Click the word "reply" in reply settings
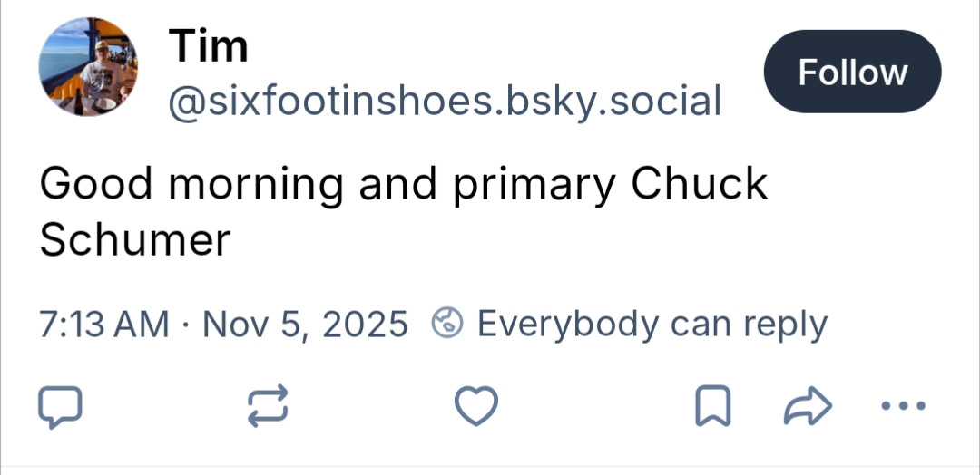This screenshot has width=980, height=475. [785, 325]
